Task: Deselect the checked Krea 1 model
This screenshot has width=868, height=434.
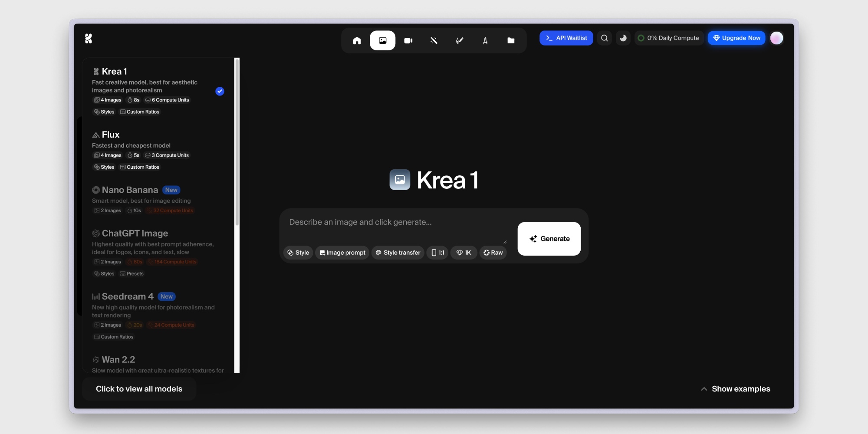Action: coord(220,91)
